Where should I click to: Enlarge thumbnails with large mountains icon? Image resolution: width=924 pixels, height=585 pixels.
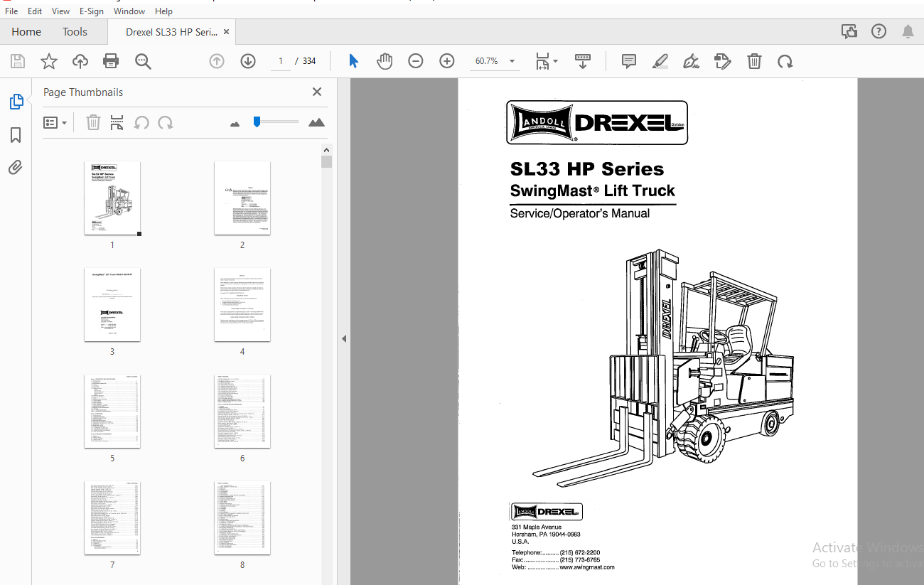[316, 122]
